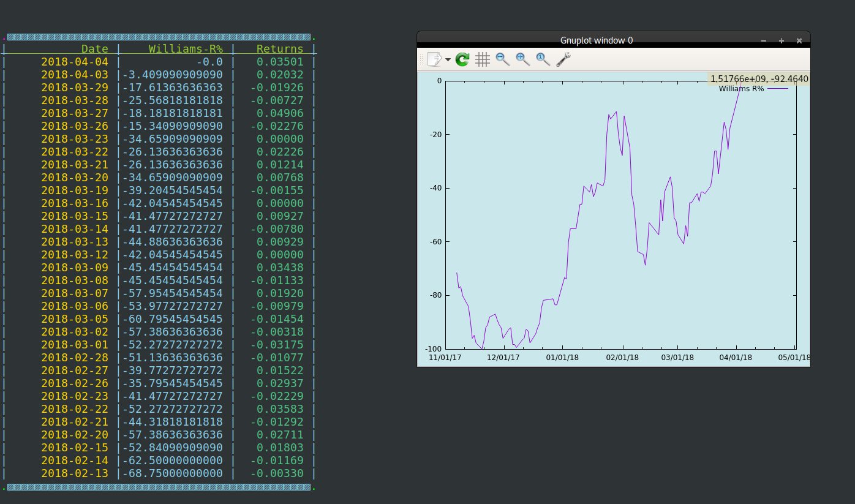Select the value -60.79545454545

click(173, 319)
